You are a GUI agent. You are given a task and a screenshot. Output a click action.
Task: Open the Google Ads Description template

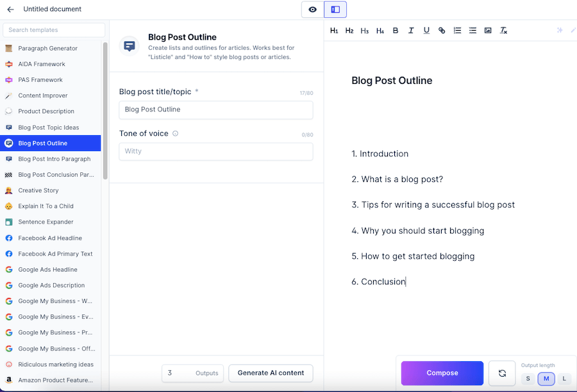click(51, 286)
